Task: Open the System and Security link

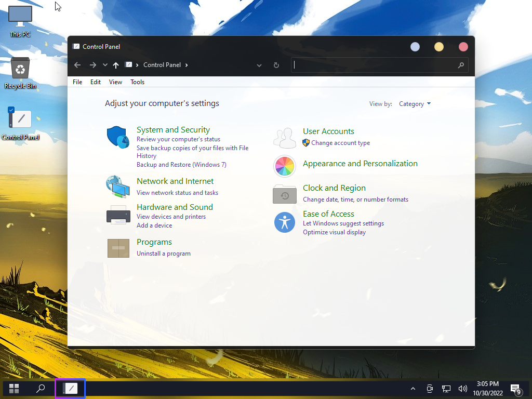Action: tap(173, 129)
